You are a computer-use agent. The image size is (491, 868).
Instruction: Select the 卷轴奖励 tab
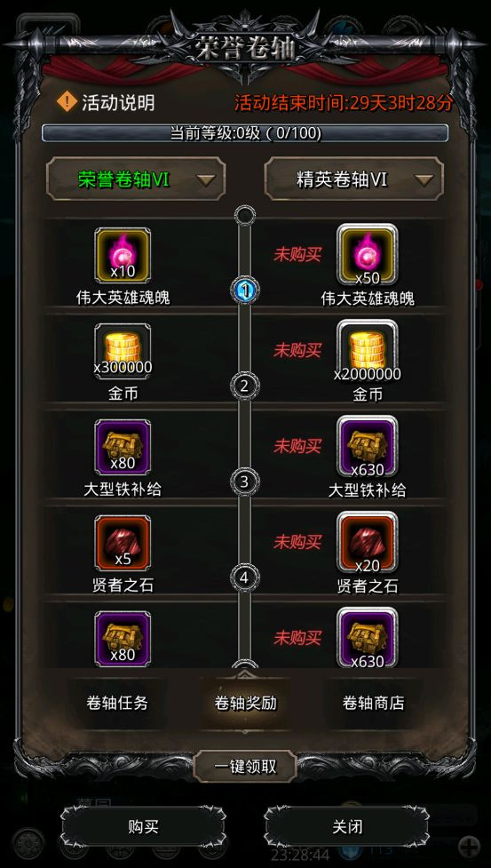[x=245, y=703]
